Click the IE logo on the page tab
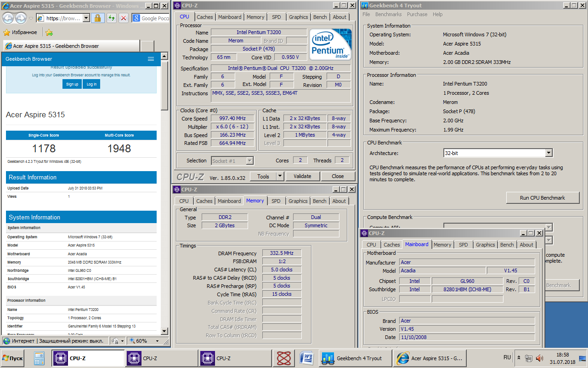 pyautogui.click(x=8, y=46)
